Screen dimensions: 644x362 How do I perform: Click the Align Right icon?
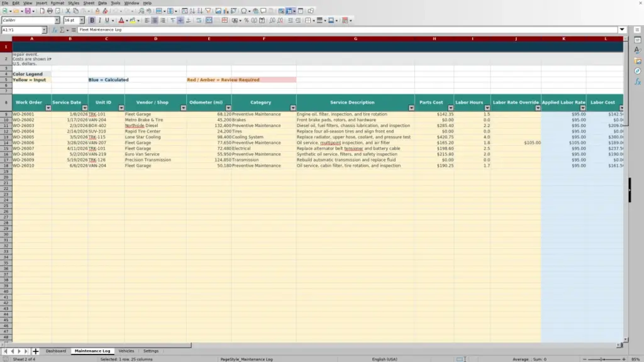(x=163, y=21)
